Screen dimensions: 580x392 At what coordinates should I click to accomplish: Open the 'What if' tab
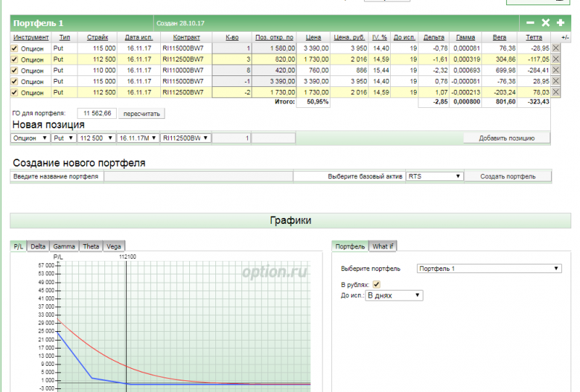383,246
